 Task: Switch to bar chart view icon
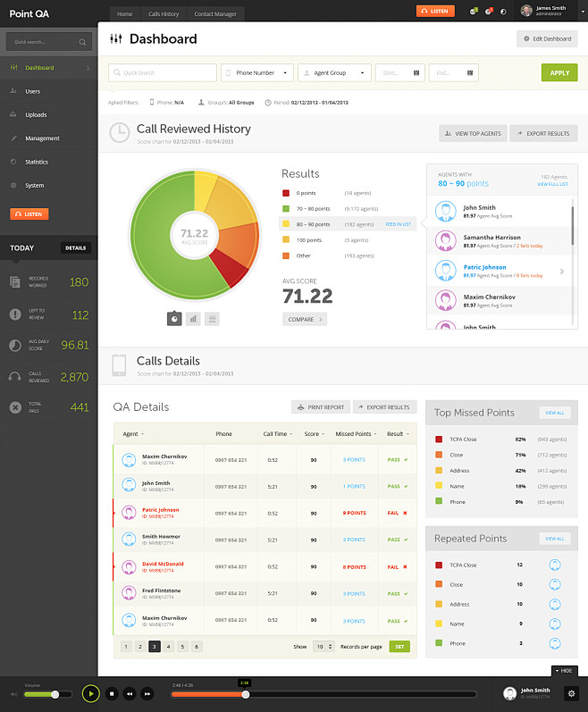tap(193, 319)
